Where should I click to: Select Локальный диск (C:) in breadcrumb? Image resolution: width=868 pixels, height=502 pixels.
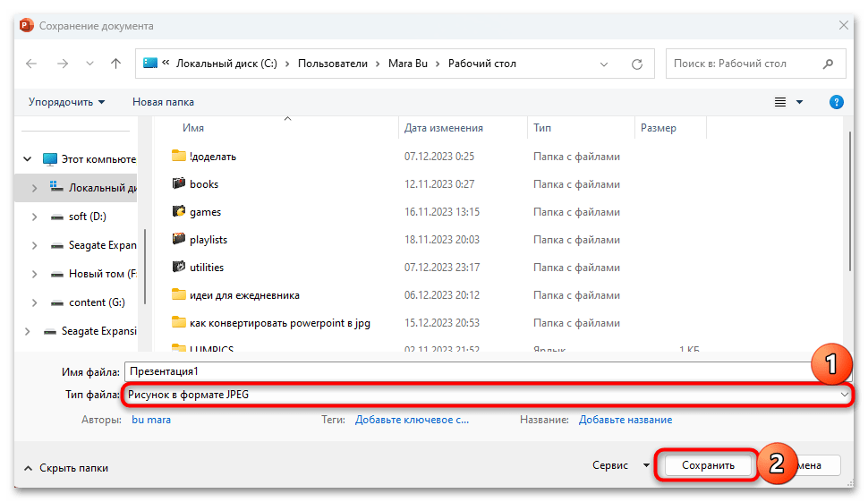pyautogui.click(x=226, y=64)
